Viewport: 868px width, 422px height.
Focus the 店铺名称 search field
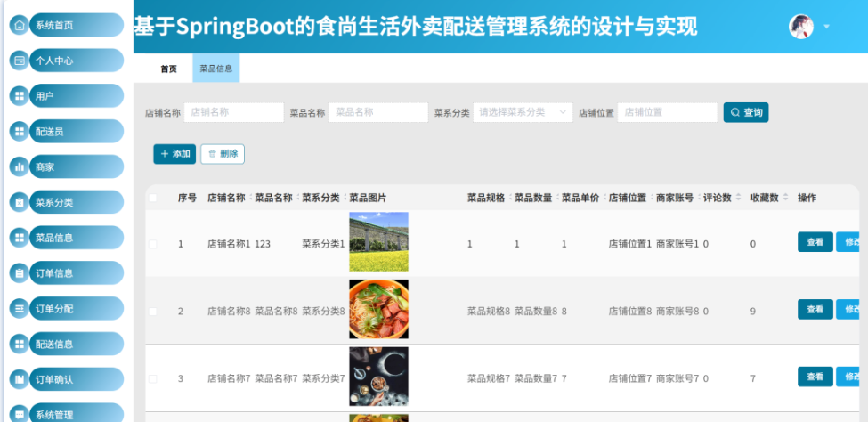click(233, 112)
